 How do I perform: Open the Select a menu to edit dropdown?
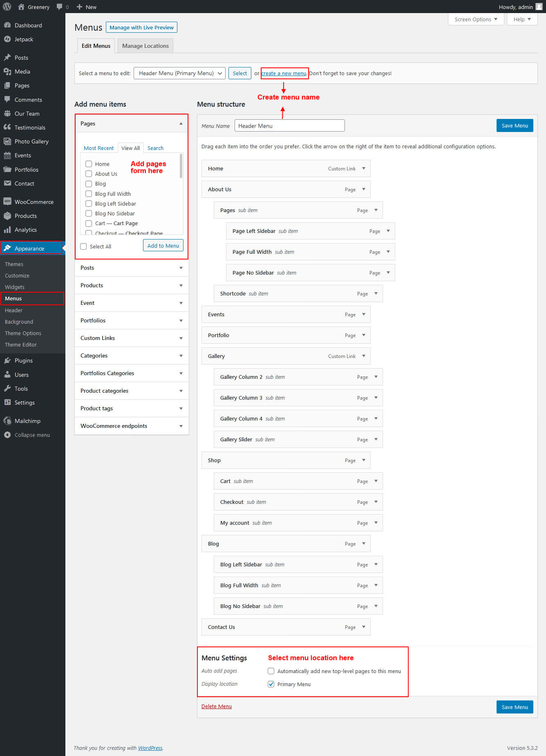pyautogui.click(x=179, y=73)
